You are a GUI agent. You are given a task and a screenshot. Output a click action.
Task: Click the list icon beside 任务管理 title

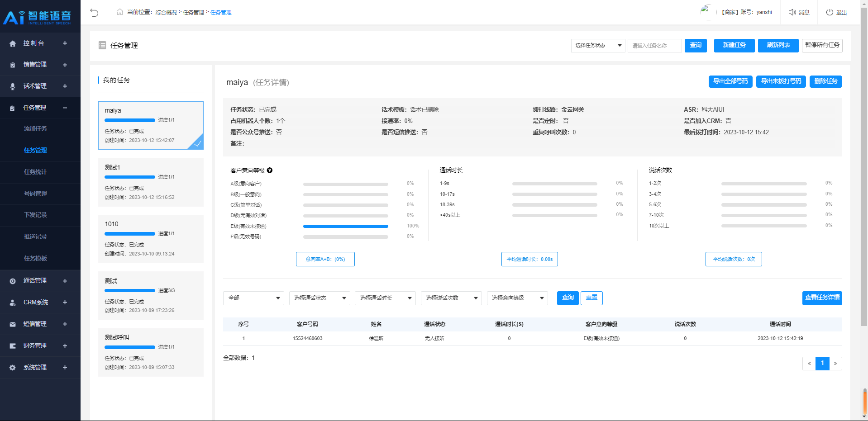tap(102, 45)
